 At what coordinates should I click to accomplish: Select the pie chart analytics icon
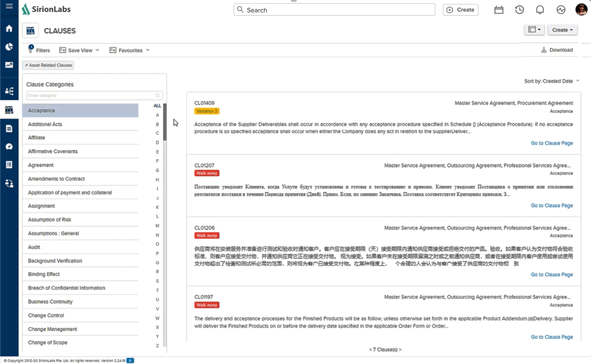(x=9, y=47)
